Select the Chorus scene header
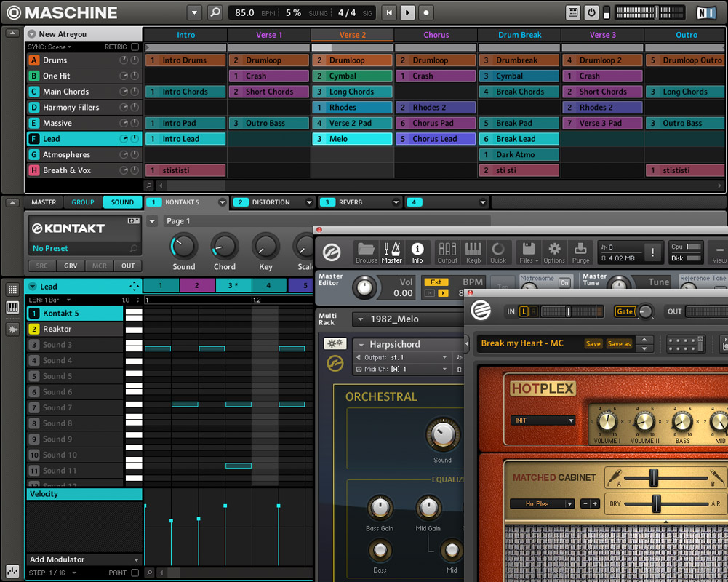Viewport: 728px width, 582px height. pos(436,35)
